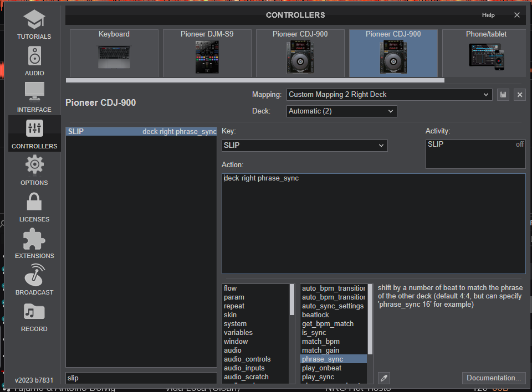Image resolution: width=532 pixels, height=392 pixels.
Task: Open the Interface settings section
Action: tap(34, 97)
